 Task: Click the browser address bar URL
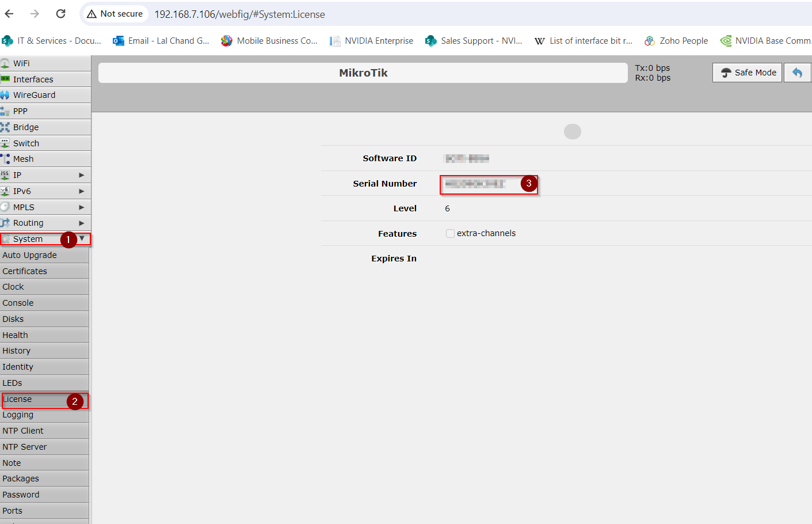(x=239, y=14)
